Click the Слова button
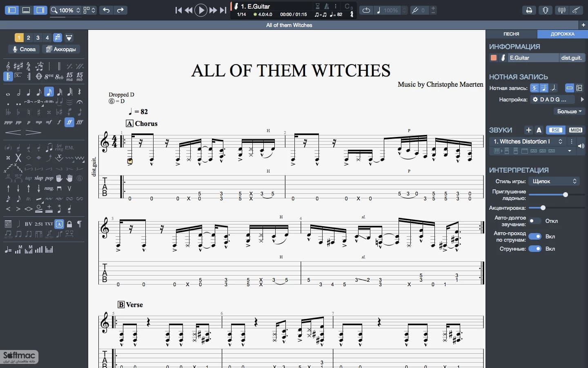 [24, 49]
